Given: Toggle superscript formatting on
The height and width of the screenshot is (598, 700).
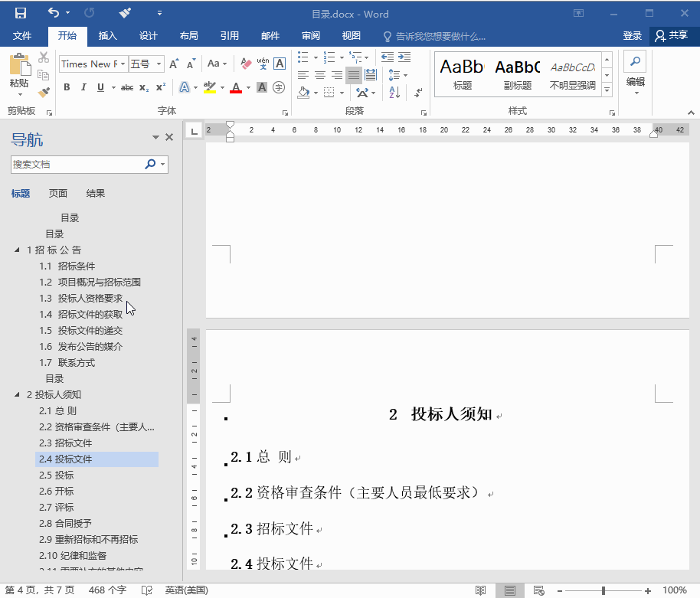Looking at the screenshot, I should [160, 88].
